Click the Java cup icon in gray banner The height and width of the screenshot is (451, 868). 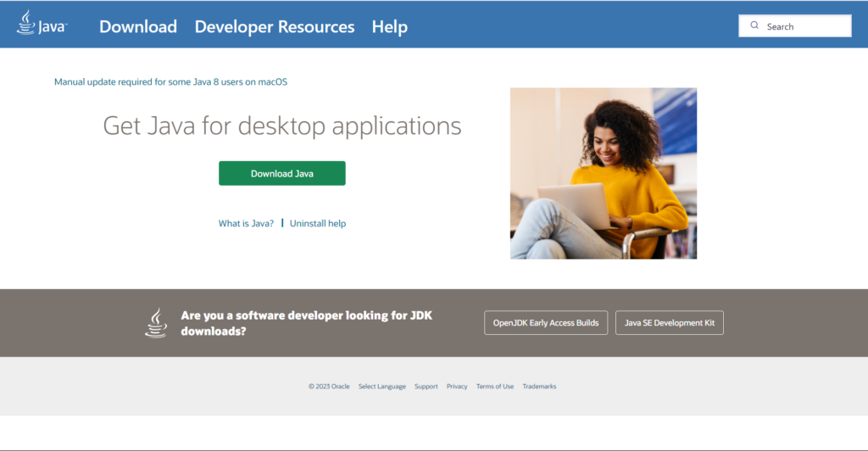156,323
